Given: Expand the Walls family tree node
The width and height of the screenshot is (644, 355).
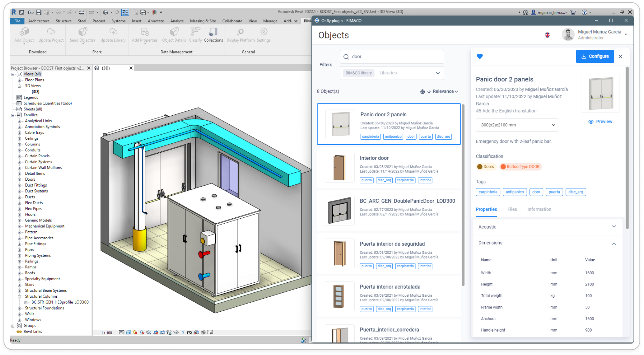Looking at the screenshot, I should [19, 314].
